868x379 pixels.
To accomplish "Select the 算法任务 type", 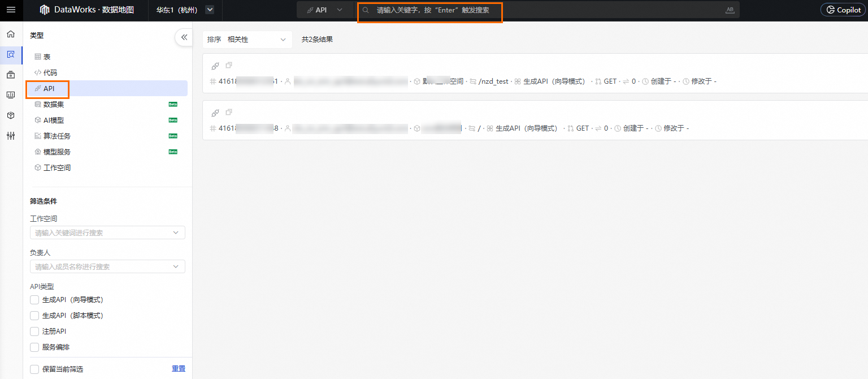I will pos(107,136).
